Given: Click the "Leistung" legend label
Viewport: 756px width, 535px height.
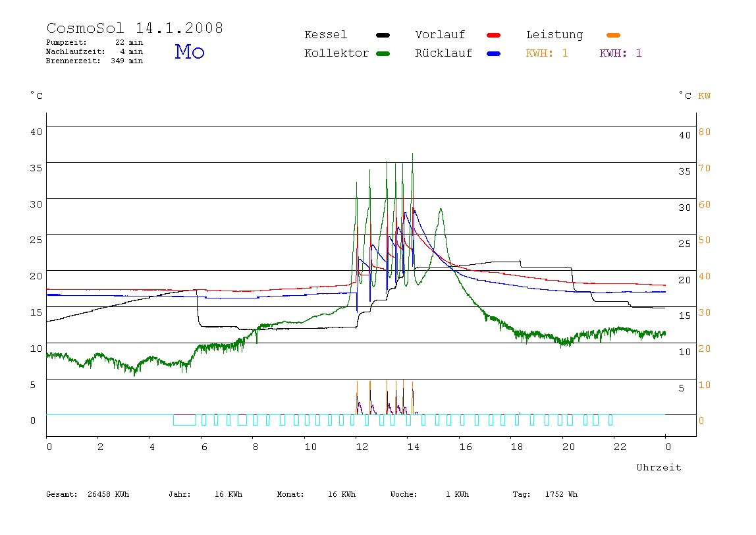Looking at the screenshot, I should [554, 35].
